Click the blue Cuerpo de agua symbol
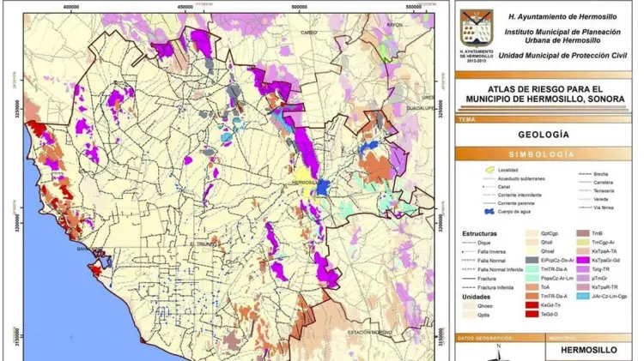This screenshot has width=644, height=361. click(488, 212)
